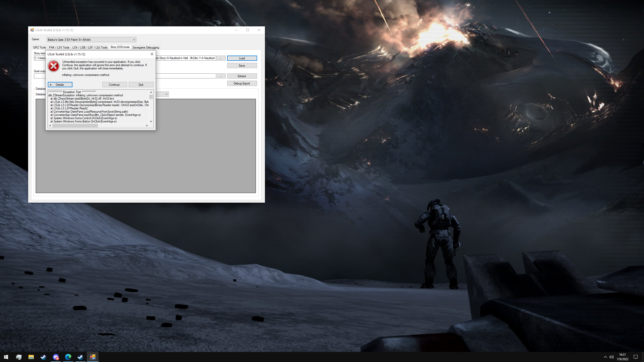Click the vertical scrollbar thumb in exception details

pyautogui.click(x=151, y=97)
